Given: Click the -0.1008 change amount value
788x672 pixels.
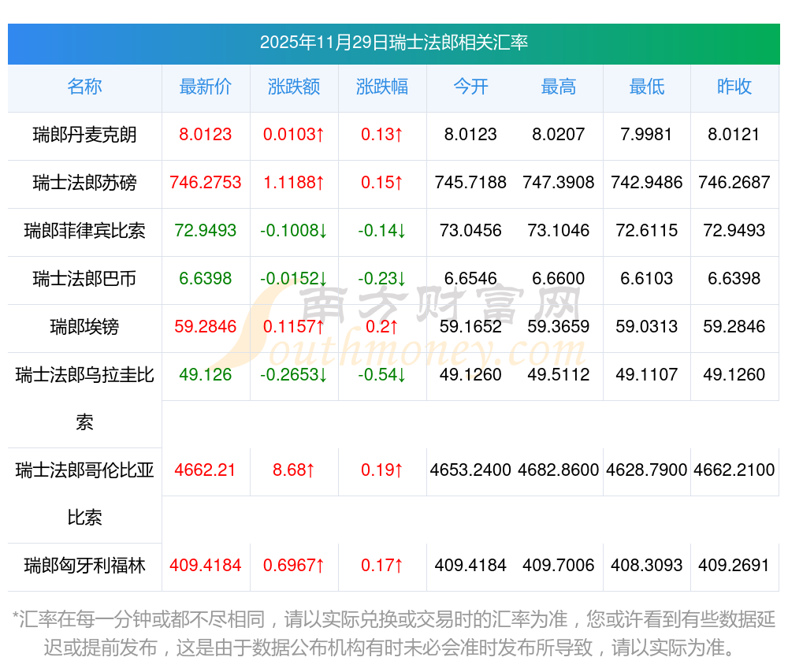Looking at the screenshot, I should tap(294, 231).
